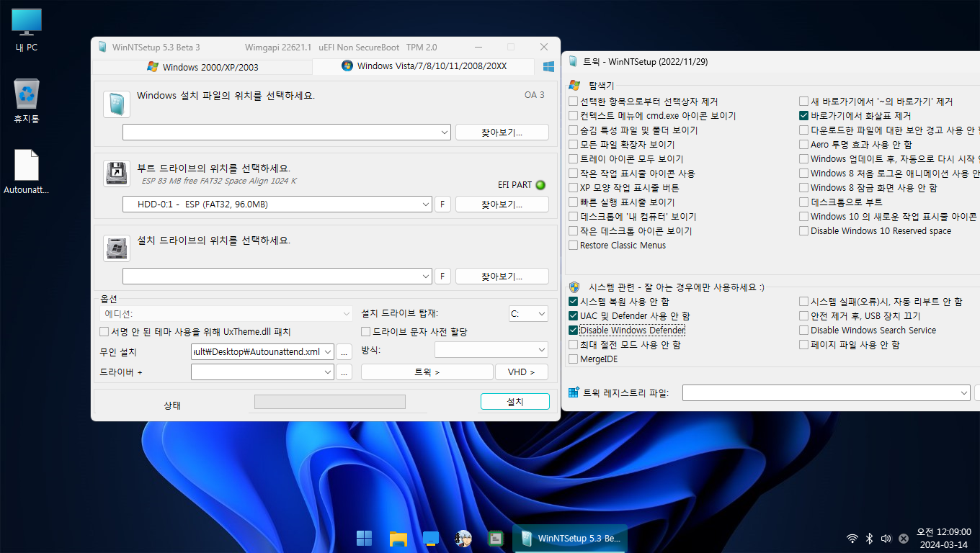The width and height of the screenshot is (980, 553).
Task: Click the 시스템 관련 shield icon
Action: 574,287
